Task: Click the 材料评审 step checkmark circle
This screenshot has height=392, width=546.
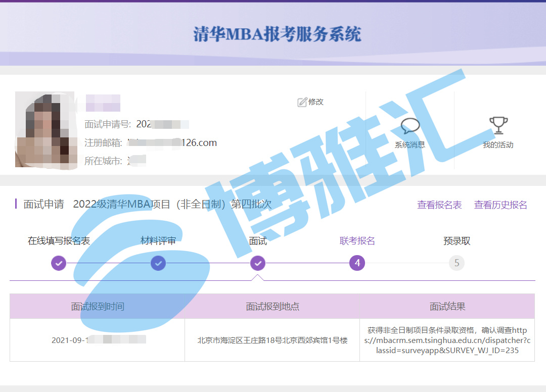Action: pos(158,263)
